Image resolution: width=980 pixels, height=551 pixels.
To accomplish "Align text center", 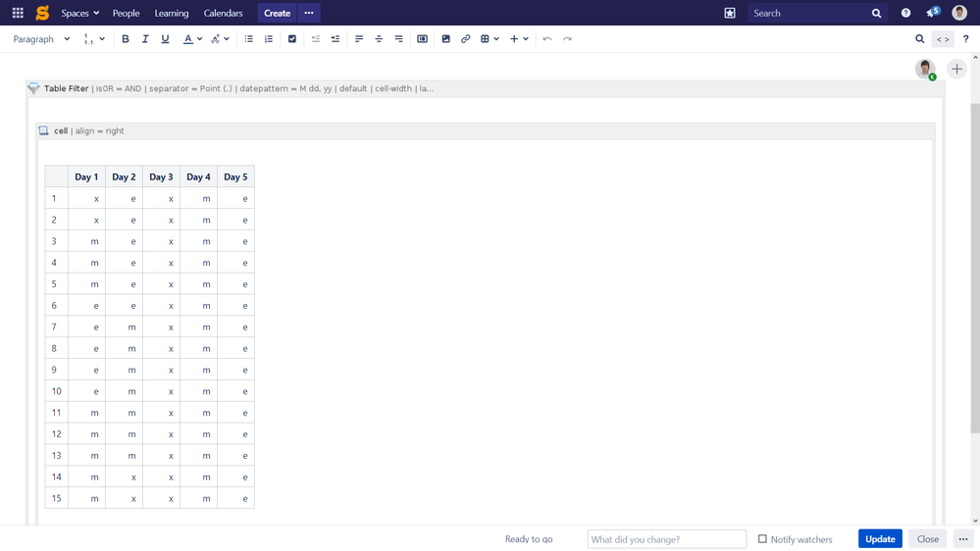I will tap(379, 39).
